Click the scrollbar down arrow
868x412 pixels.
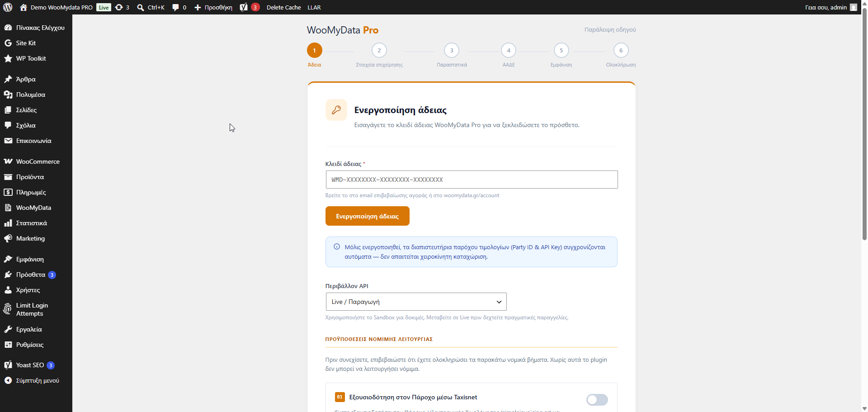pyautogui.click(x=864, y=408)
